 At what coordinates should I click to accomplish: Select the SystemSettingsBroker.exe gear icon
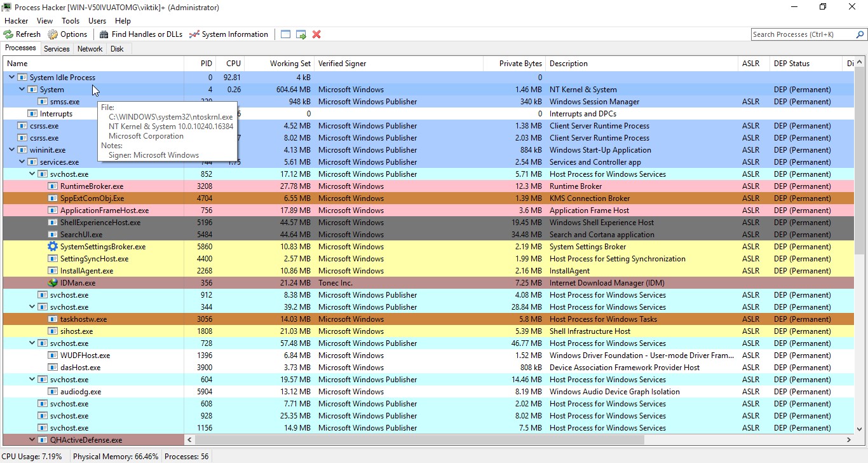point(53,247)
